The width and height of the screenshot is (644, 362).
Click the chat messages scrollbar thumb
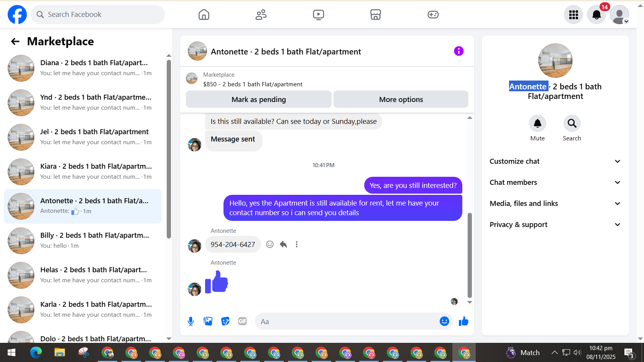pyautogui.click(x=470, y=255)
